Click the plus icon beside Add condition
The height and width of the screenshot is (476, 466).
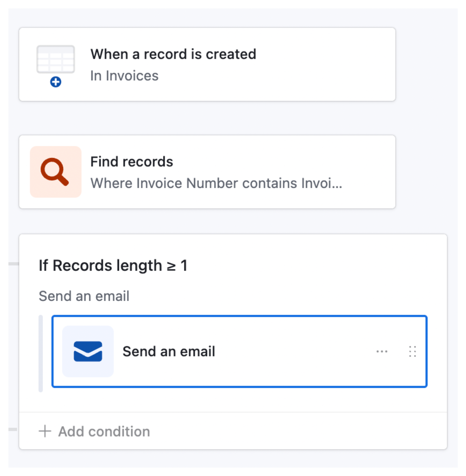(45, 431)
